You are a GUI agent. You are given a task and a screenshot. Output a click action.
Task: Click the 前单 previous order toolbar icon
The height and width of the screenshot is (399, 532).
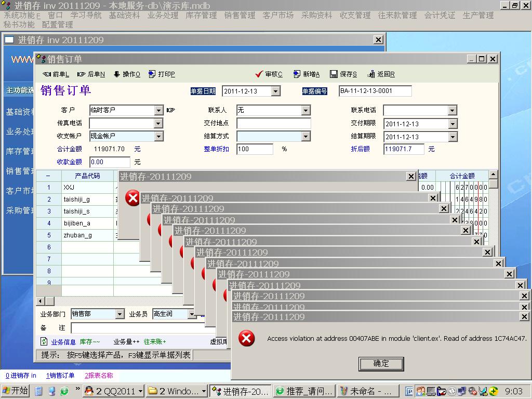click(47, 74)
